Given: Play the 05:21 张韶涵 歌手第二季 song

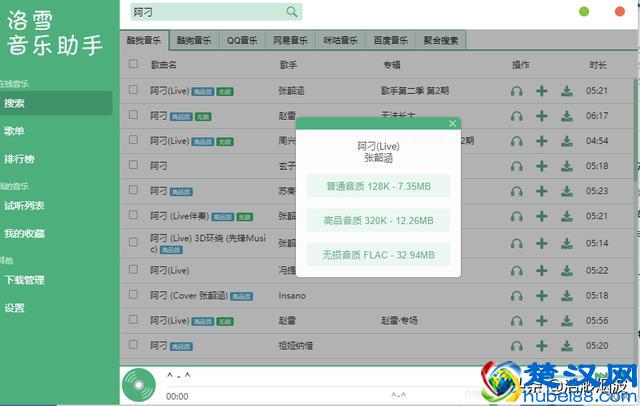Looking at the screenshot, I should (x=517, y=91).
